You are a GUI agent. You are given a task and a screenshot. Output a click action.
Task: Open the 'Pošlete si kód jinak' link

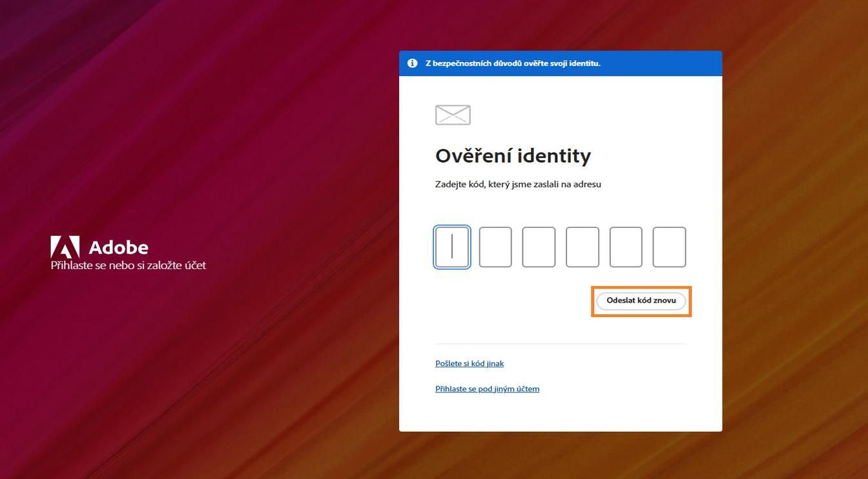[x=469, y=363]
